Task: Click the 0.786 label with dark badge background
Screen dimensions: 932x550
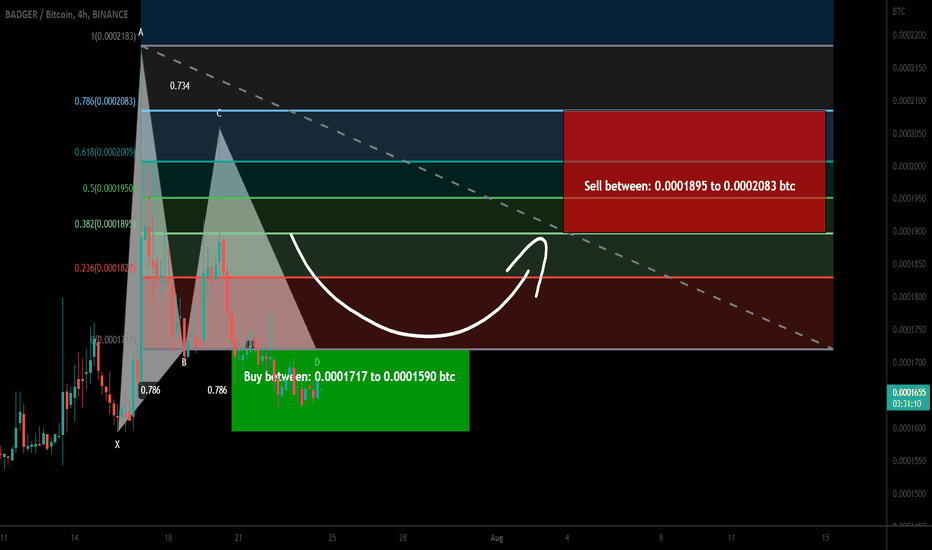Action: (x=150, y=390)
